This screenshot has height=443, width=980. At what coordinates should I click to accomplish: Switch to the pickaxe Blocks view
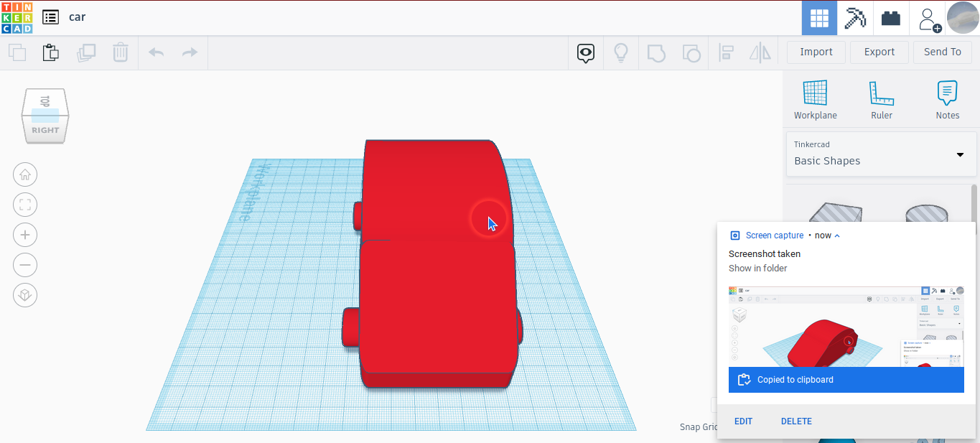pos(854,17)
